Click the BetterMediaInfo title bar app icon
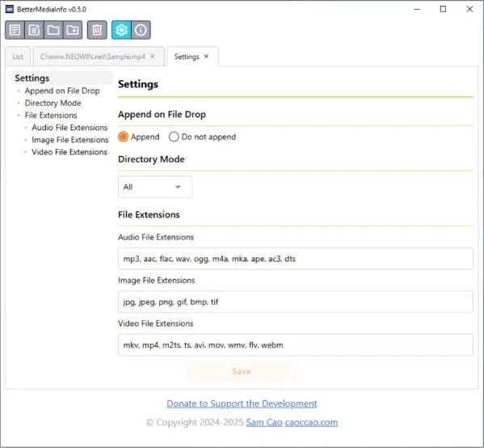This screenshot has height=448, width=484. coord(10,9)
